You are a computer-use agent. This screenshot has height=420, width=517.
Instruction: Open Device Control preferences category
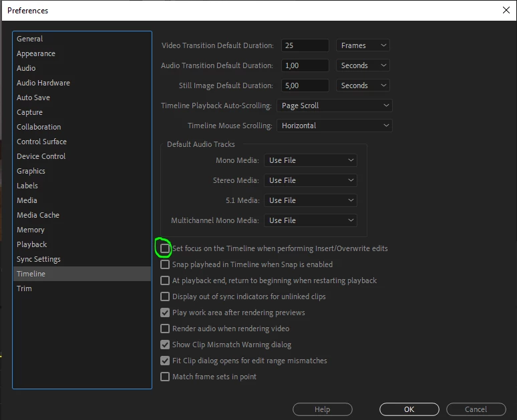tap(82, 156)
